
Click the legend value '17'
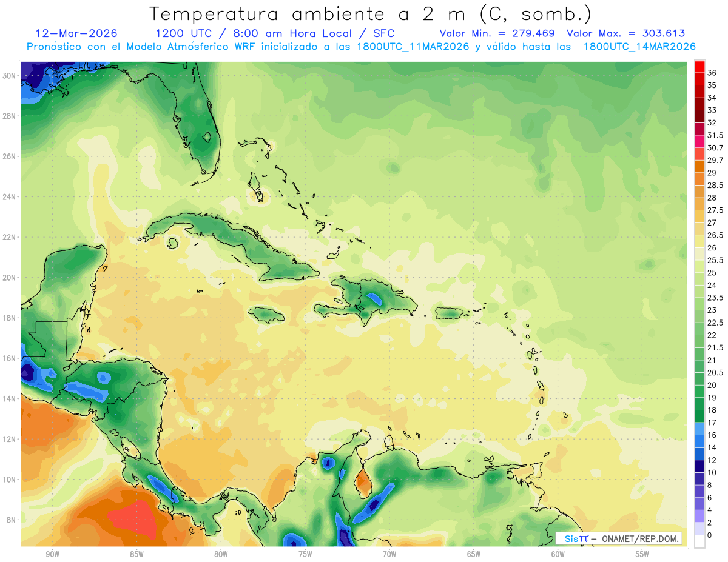(712, 423)
